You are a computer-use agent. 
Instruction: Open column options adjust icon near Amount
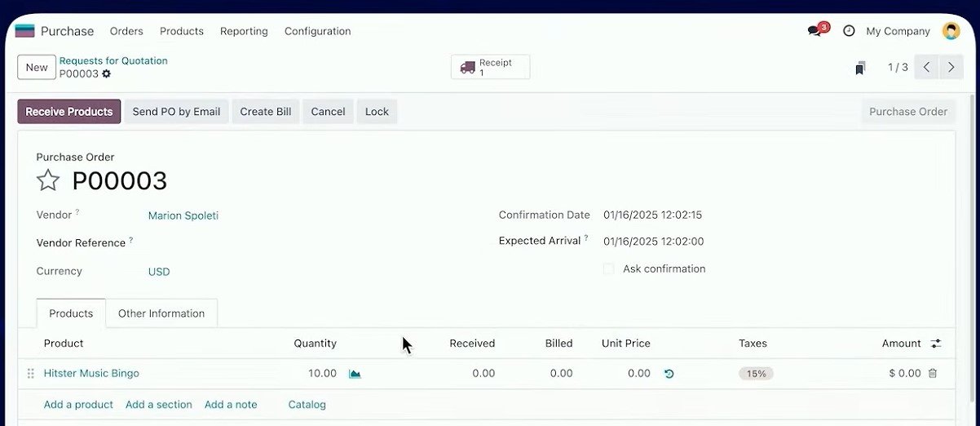[x=936, y=344]
